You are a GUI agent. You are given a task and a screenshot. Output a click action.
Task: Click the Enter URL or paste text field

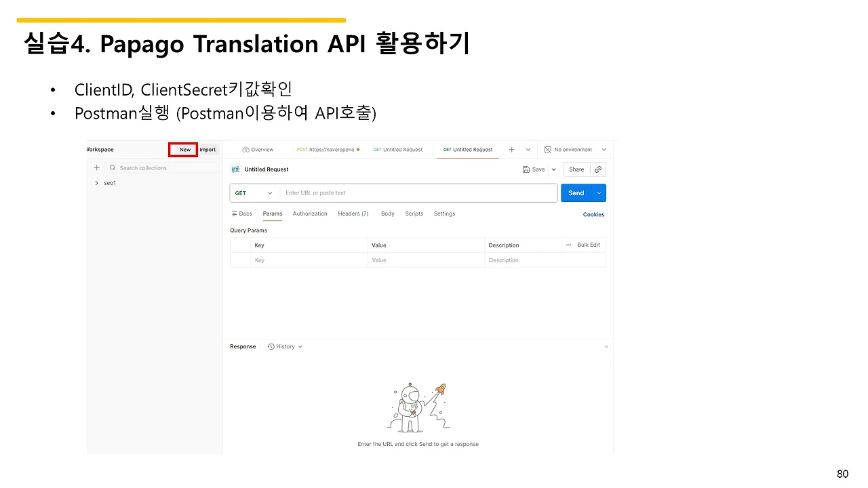point(418,193)
